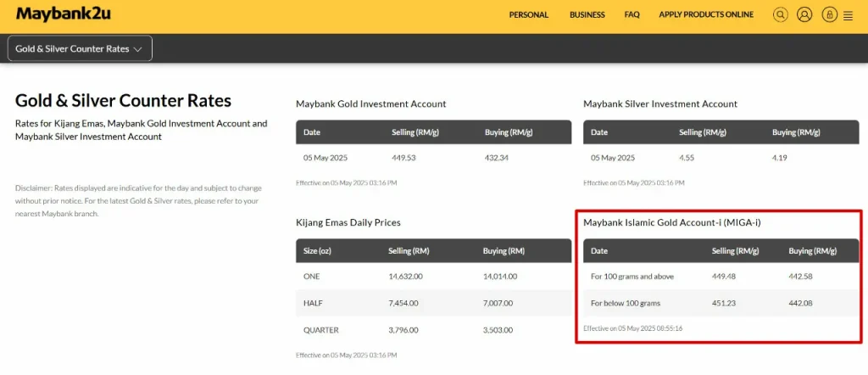Click Selling (RM) header in Kijang Emas table
Screen dimensions: 868x375
click(x=409, y=251)
